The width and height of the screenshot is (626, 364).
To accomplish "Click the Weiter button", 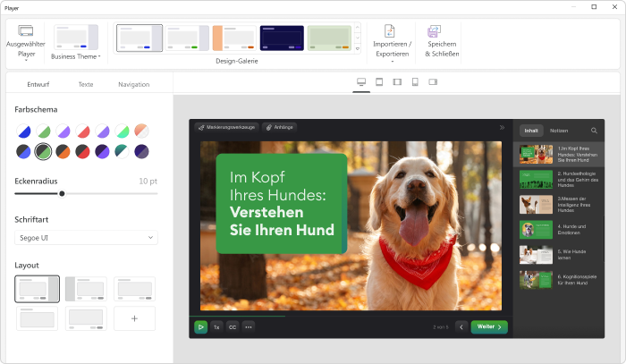I will 488,327.
